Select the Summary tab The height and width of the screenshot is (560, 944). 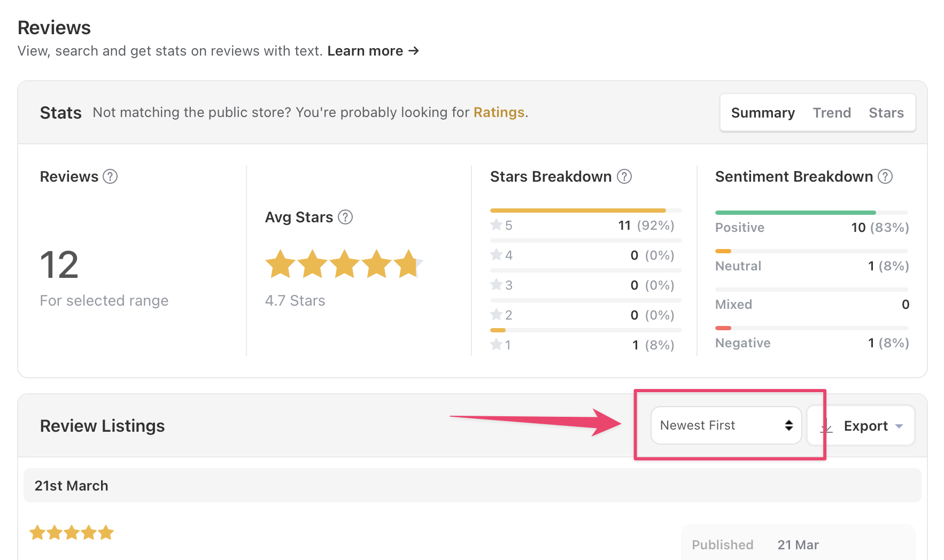point(762,113)
